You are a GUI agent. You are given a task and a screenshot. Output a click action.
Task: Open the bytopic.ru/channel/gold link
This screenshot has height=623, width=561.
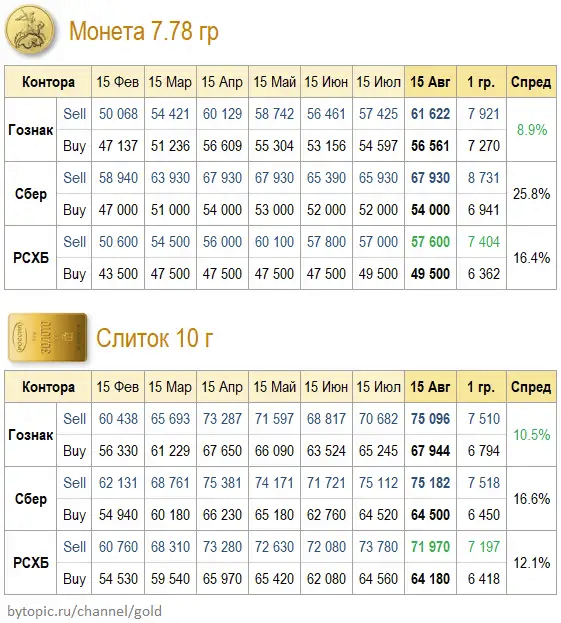click(85, 611)
